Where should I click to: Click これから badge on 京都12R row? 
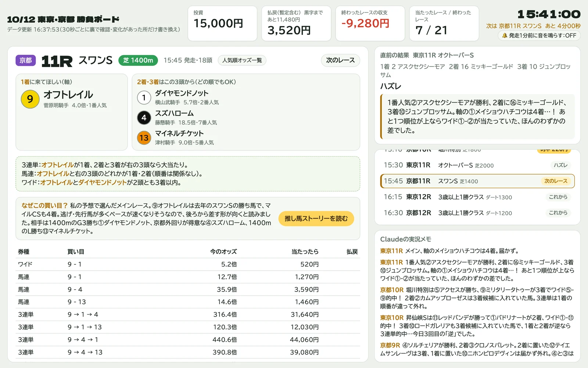(x=558, y=212)
